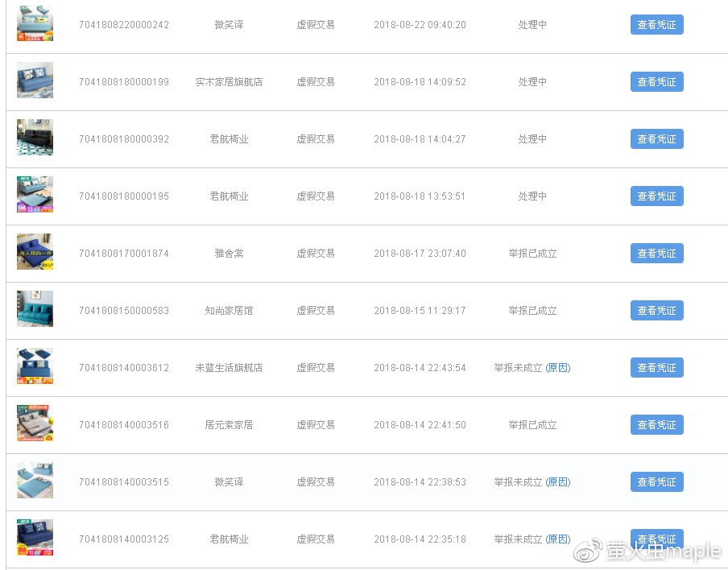Select report number 7041808180000195
This screenshot has height=570, width=728.
(124, 196)
